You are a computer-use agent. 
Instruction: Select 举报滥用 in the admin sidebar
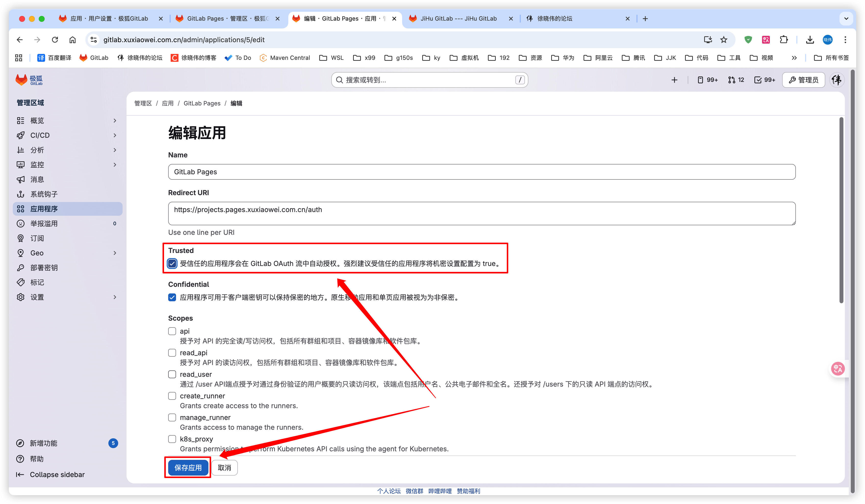(x=44, y=224)
